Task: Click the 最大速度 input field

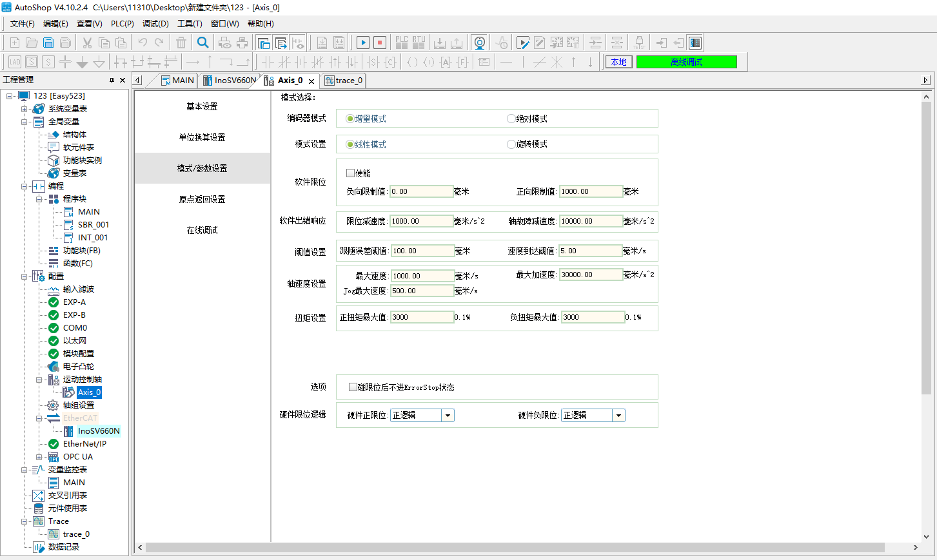Action: 422,276
